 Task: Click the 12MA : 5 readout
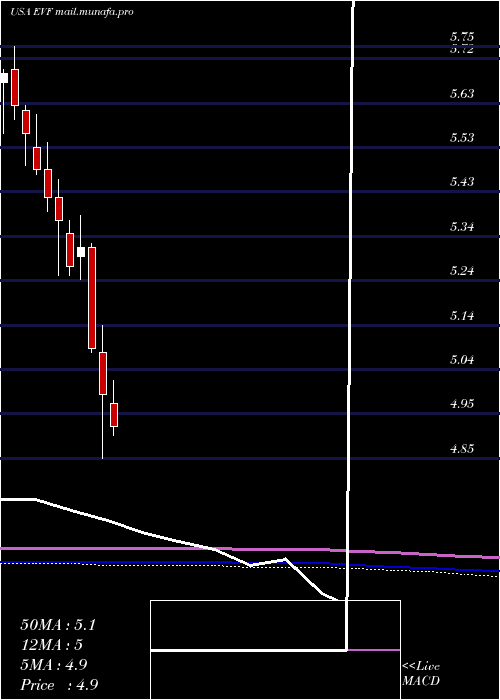[52, 645]
